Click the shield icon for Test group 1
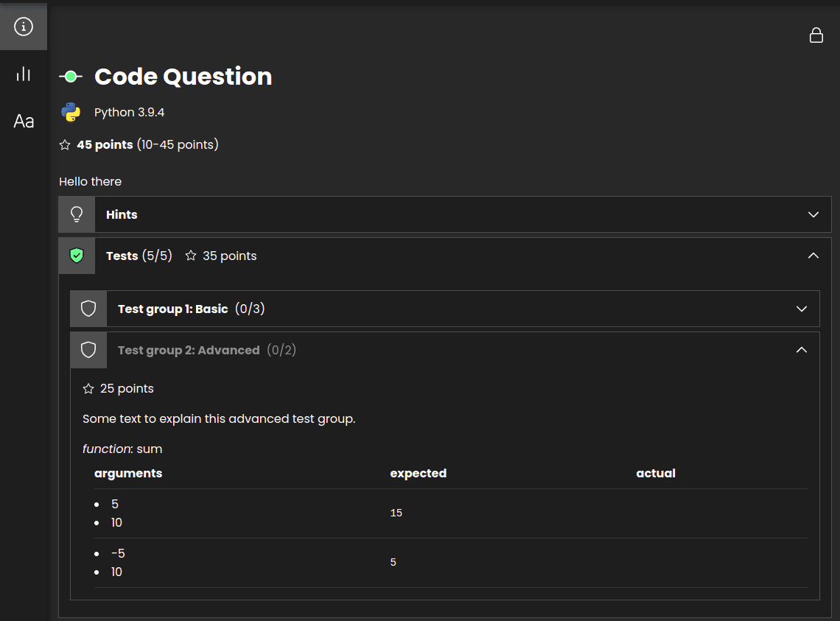The height and width of the screenshot is (621, 840). pyautogui.click(x=88, y=308)
